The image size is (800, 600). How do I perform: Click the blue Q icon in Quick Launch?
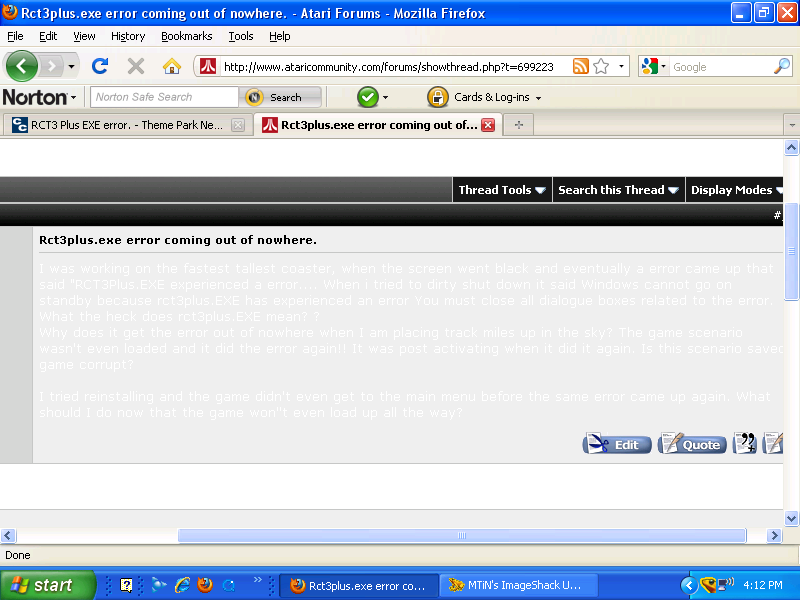point(229,585)
